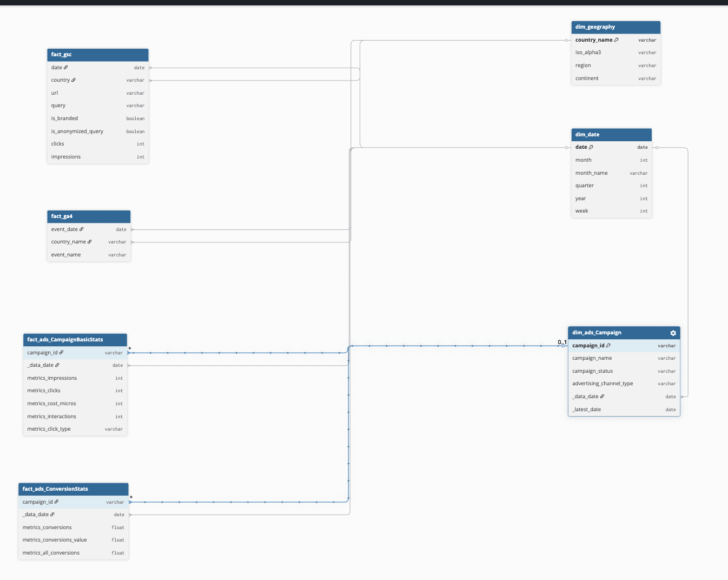Select the metrics_cost_micros field row
Image resolution: width=728 pixels, height=580 pixels.
(x=75, y=404)
